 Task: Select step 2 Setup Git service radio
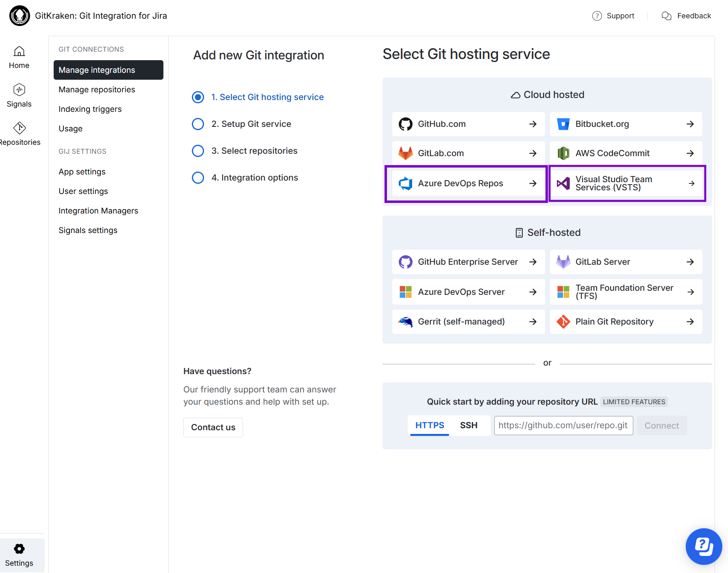click(x=198, y=124)
